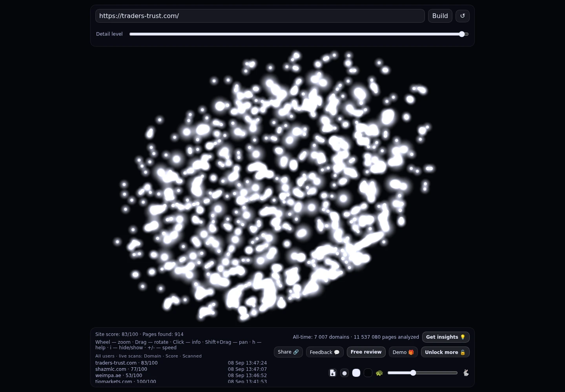This screenshot has height=392, width=565.
Task: Click the live scans header text
Action: point(148,356)
